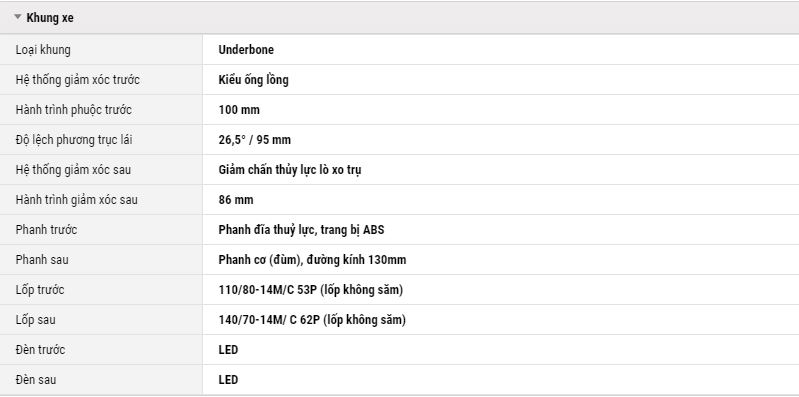This screenshot has width=799, height=397.
Task: Click the 26,5° / 95 mm value
Action: pyautogui.click(x=255, y=140)
